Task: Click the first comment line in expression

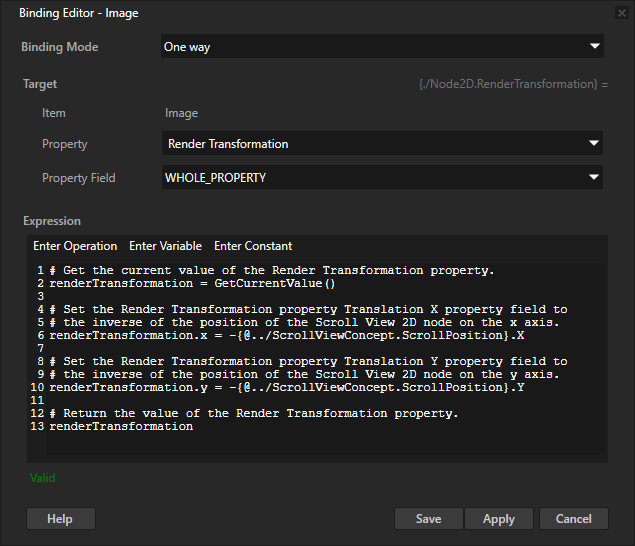Action: pos(270,271)
